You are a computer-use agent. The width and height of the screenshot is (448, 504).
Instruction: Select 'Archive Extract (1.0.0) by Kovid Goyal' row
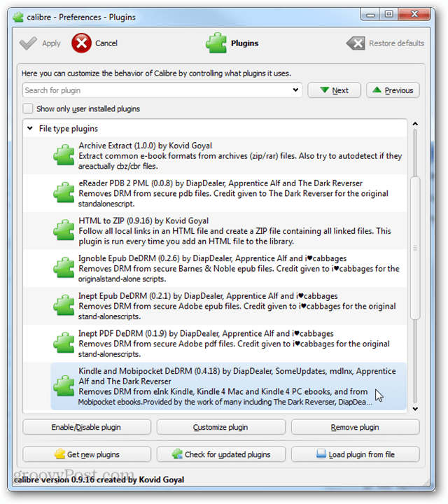pyautogui.click(x=146, y=146)
